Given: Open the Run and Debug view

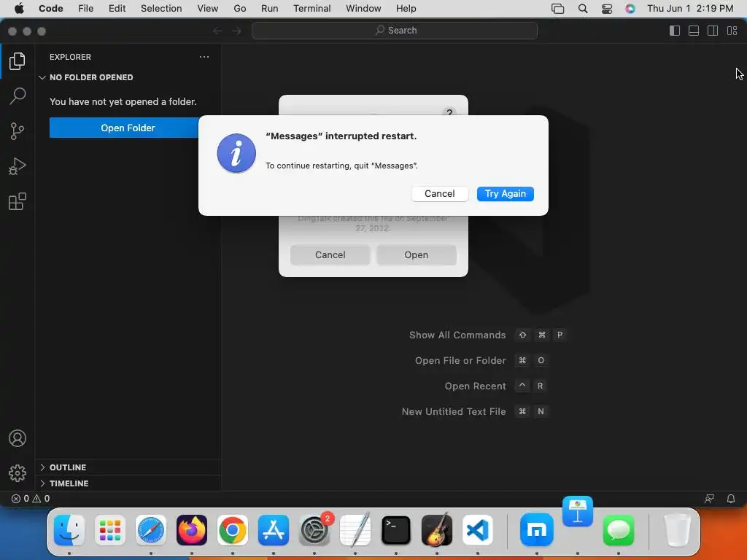Looking at the screenshot, I should 18,166.
